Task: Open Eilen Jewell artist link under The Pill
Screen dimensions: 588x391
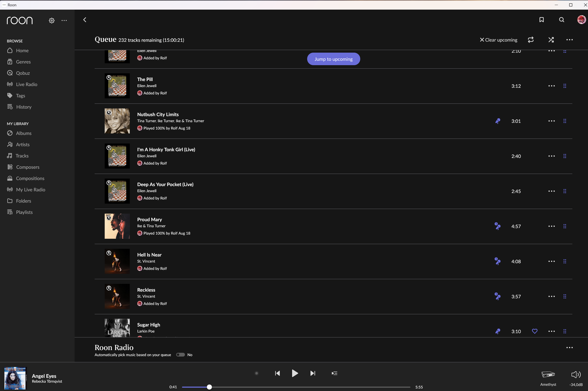Action: click(147, 86)
